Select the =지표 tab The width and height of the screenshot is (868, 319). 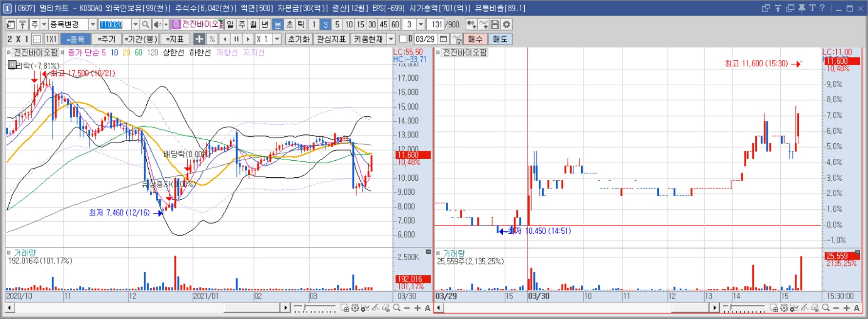[x=175, y=39]
